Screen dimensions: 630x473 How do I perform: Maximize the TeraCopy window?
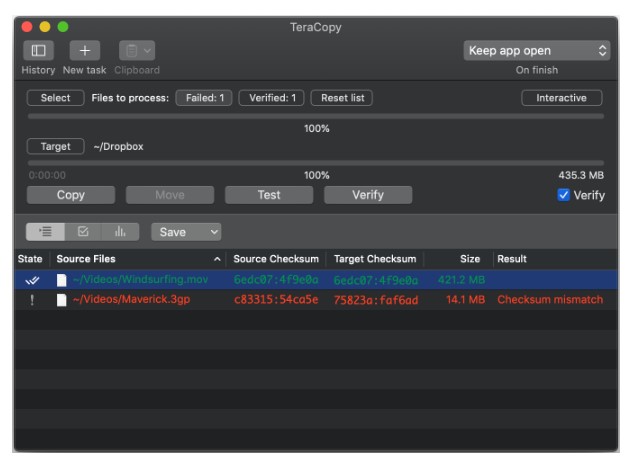tap(63, 27)
